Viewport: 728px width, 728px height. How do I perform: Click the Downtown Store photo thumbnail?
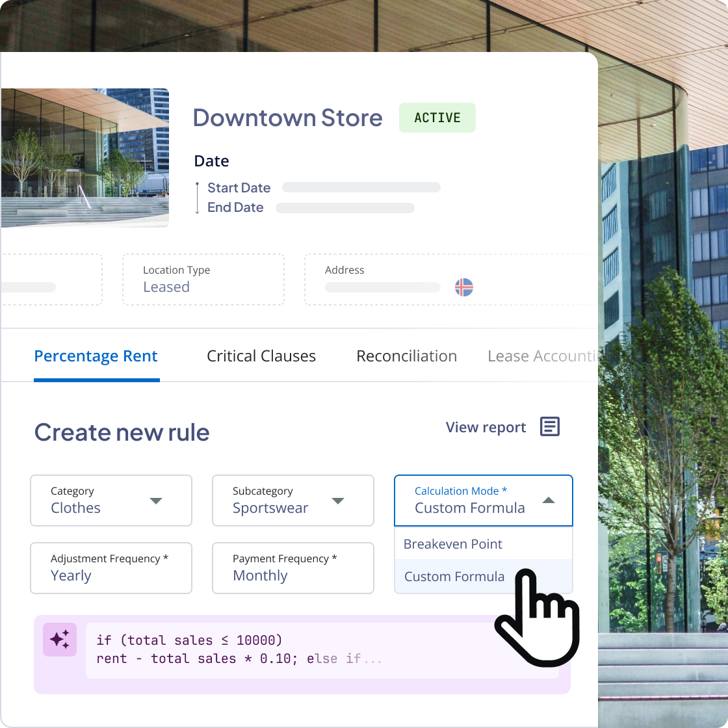point(84,157)
